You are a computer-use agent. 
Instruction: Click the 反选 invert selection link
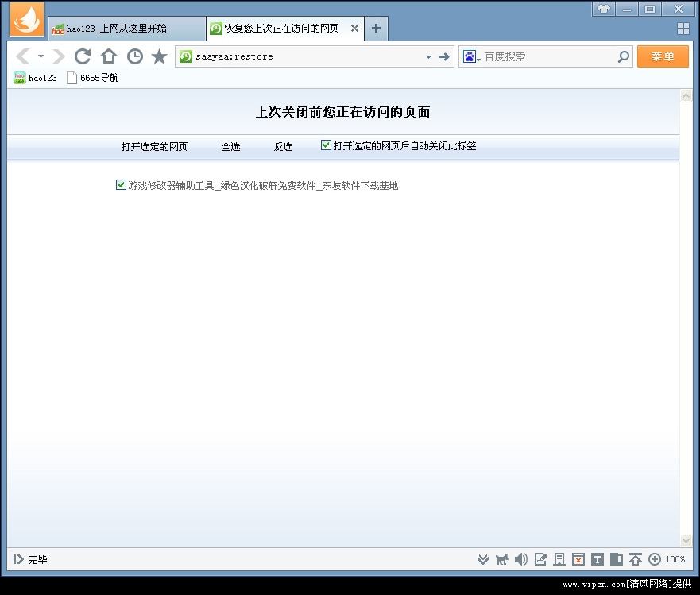[283, 147]
